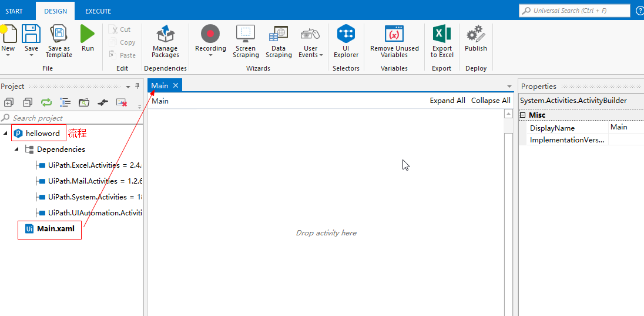Open User Events keyboard-mouse icon
This screenshot has width=644, height=316.
point(310,35)
